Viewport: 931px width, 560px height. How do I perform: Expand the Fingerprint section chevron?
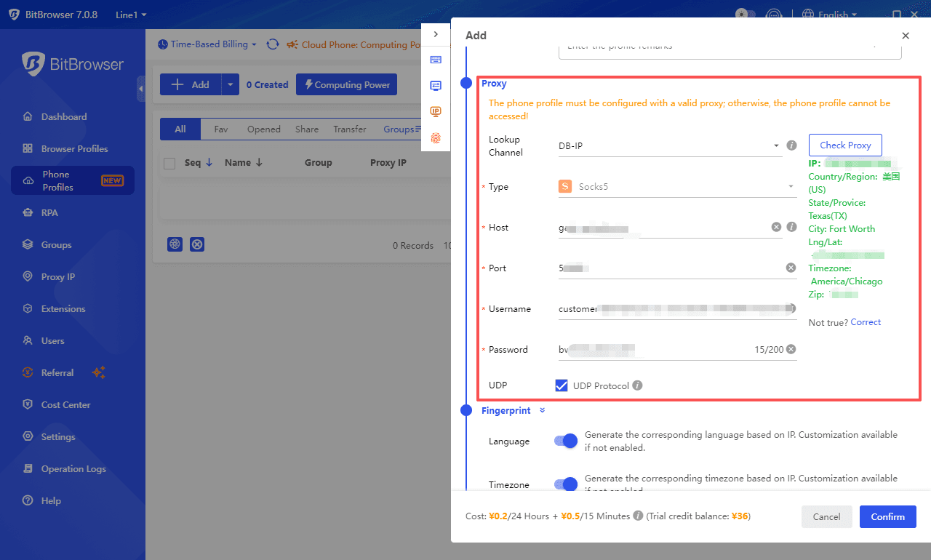point(542,411)
